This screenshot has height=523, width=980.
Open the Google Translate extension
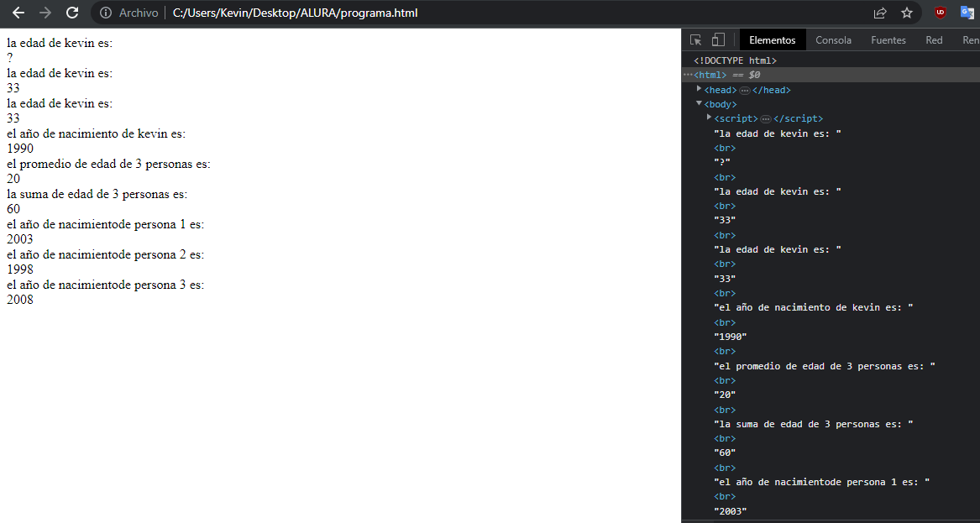click(x=967, y=13)
